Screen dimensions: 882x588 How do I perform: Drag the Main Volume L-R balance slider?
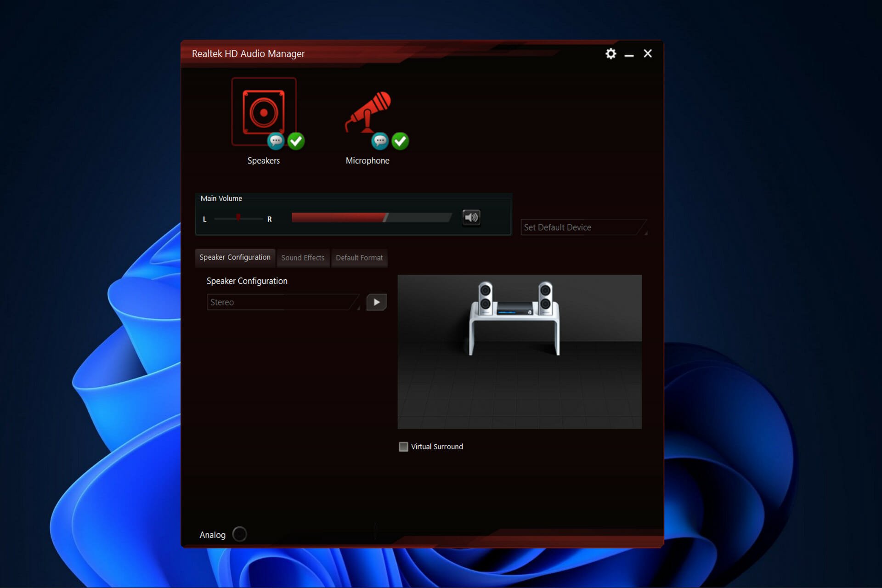[x=238, y=218]
